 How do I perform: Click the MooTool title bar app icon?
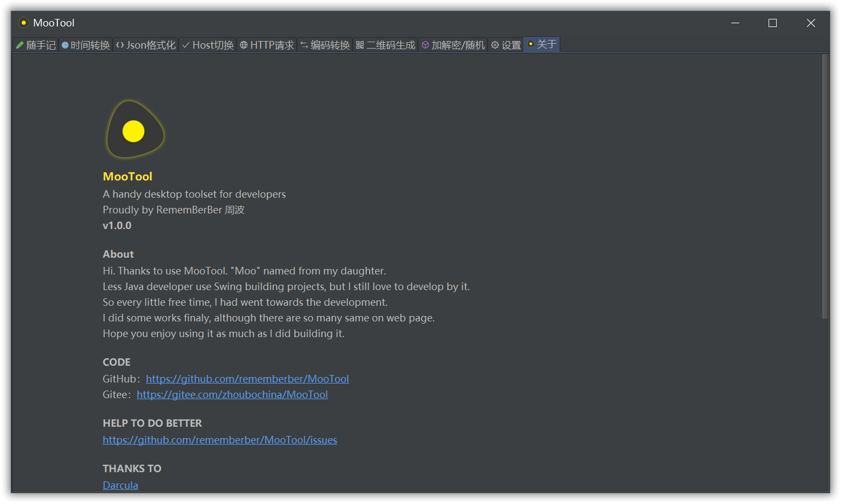click(x=24, y=23)
